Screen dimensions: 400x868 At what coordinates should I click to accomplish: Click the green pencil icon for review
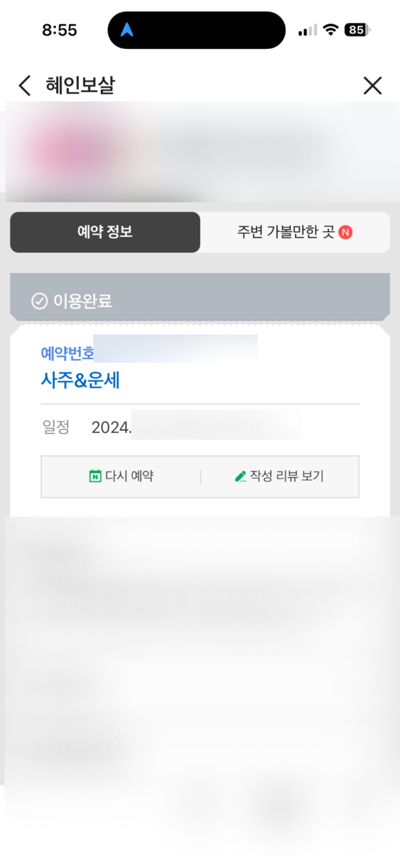tap(240, 476)
